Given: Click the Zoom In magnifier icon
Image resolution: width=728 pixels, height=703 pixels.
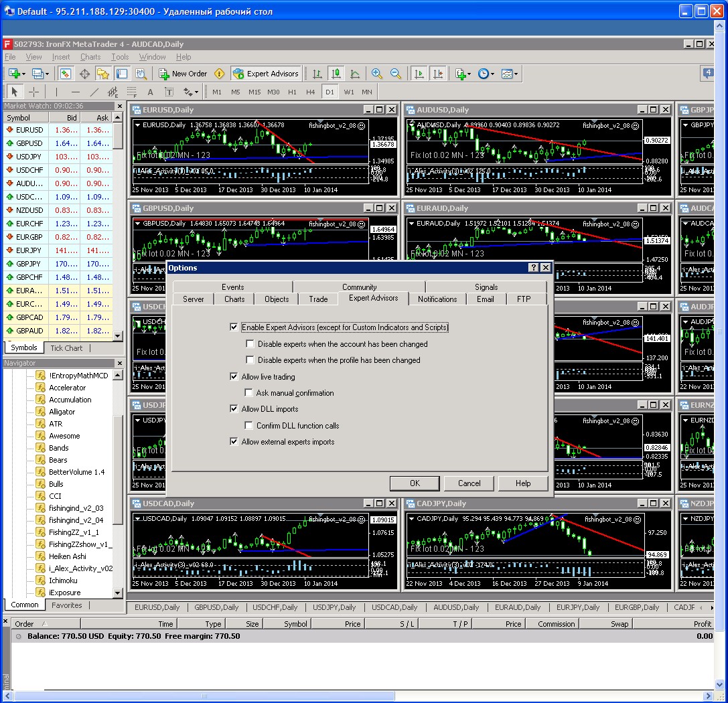Looking at the screenshot, I should (x=376, y=74).
